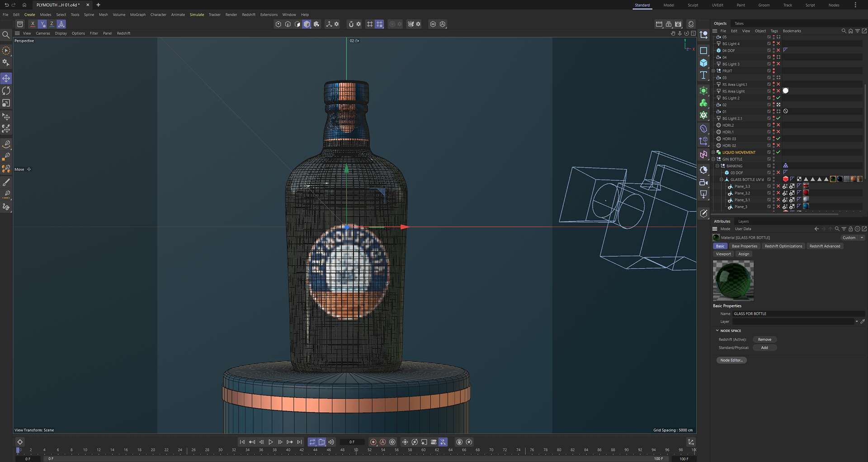
Task: Go to start of animation
Action: tap(242, 442)
